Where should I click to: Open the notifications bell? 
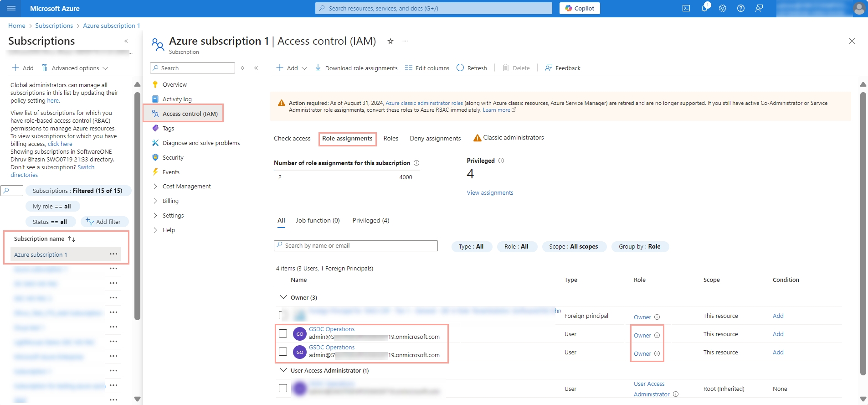(704, 8)
